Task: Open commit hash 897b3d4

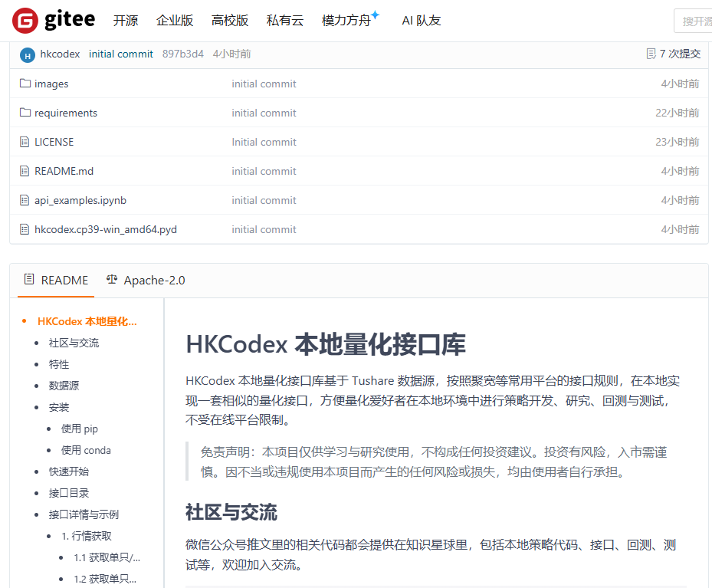Action: point(183,54)
